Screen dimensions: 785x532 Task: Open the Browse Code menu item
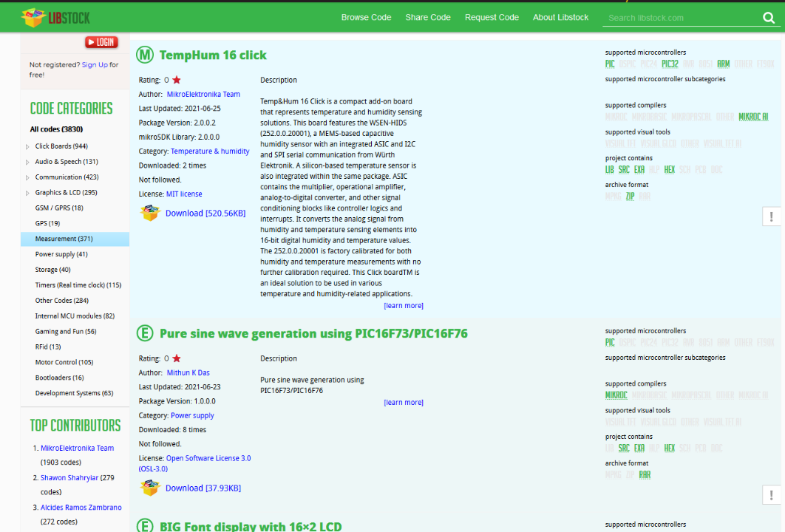[x=366, y=17]
